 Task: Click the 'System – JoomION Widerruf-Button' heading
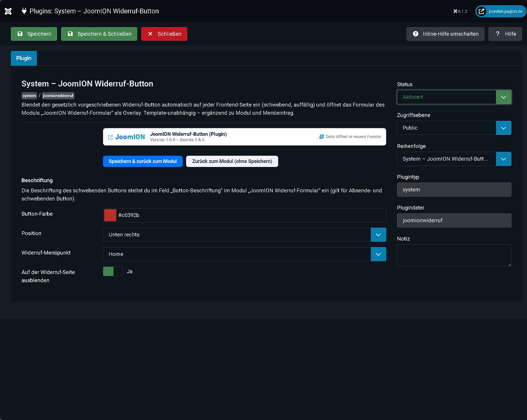coord(87,83)
